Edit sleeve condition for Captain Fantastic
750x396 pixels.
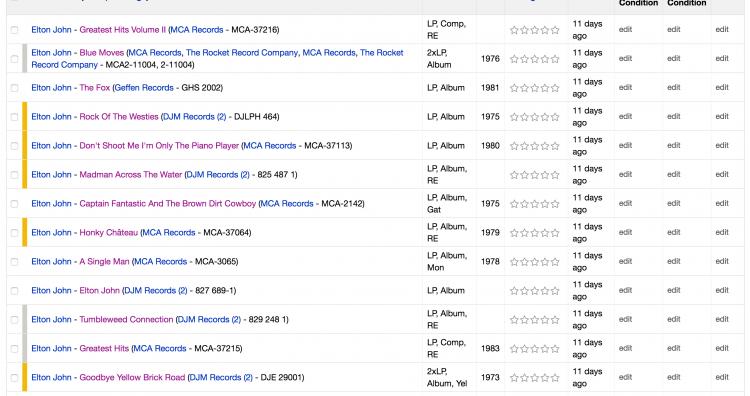point(673,203)
